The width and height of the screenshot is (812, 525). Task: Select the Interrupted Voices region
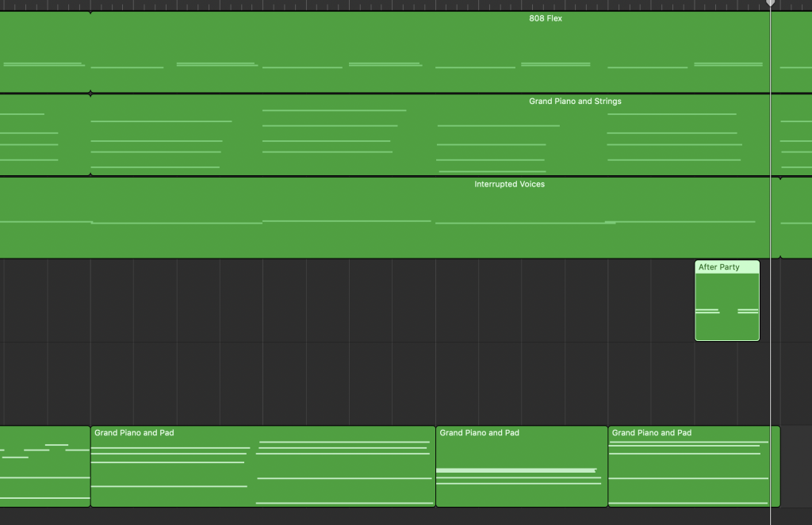point(317,238)
